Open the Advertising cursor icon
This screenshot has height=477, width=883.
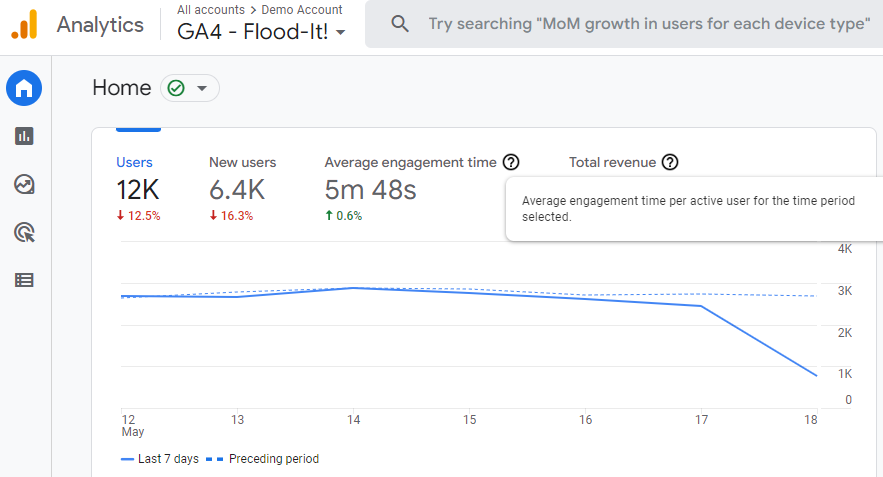24,232
